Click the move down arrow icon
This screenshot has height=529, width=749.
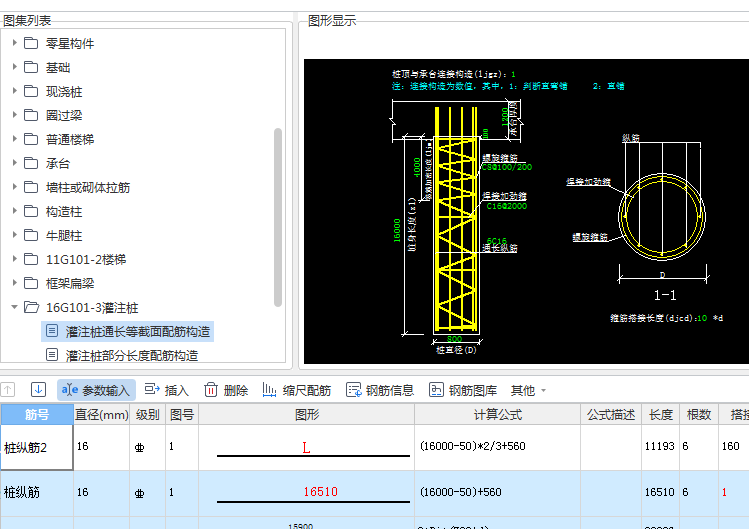(38, 390)
